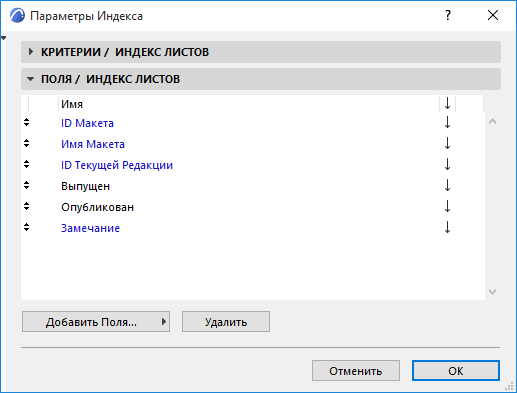Screen dimensions: 517x393
Task: Click the Отменить button
Action: tap(356, 371)
